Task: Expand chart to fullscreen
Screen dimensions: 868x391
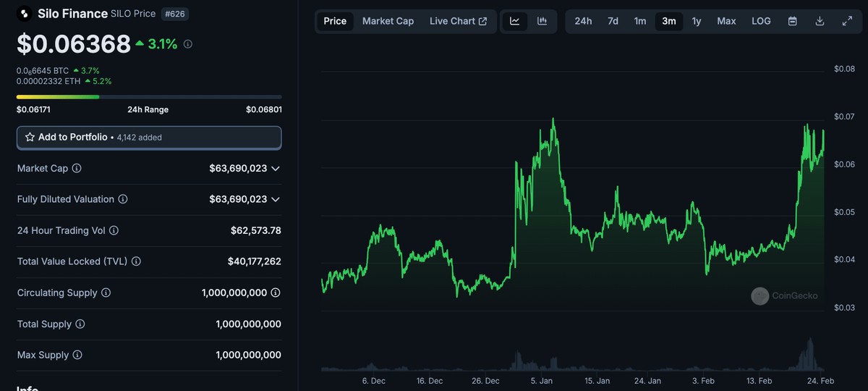Action: 847,21
